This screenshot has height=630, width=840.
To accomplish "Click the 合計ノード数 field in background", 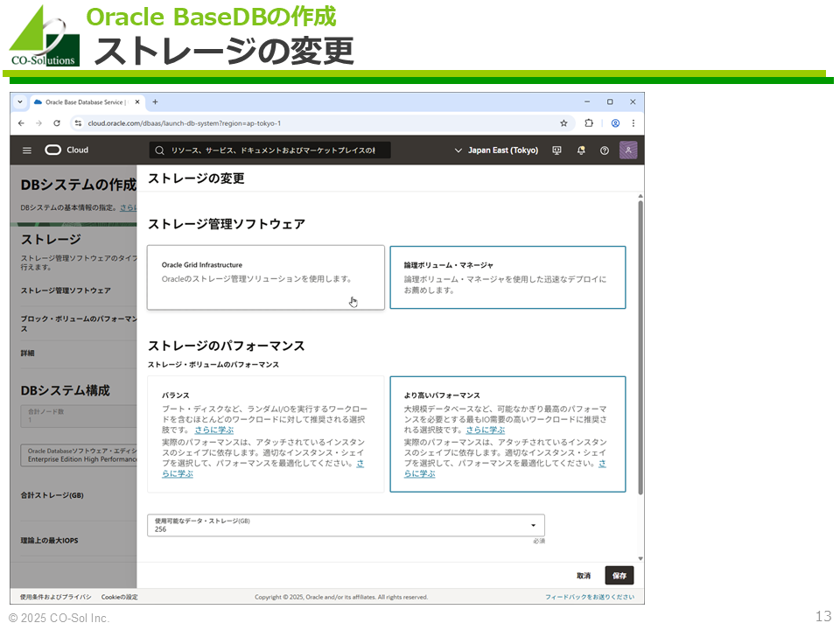I will (x=79, y=416).
